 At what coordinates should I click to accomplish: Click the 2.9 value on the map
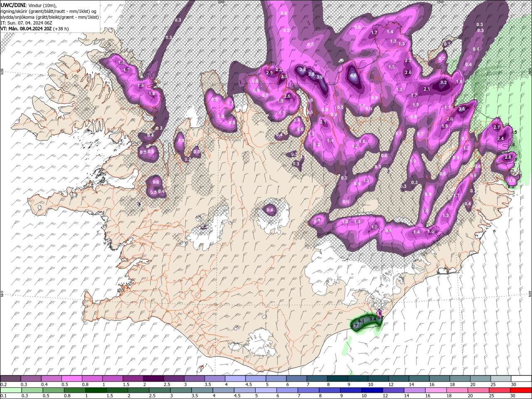pyautogui.click(x=287, y=96)
